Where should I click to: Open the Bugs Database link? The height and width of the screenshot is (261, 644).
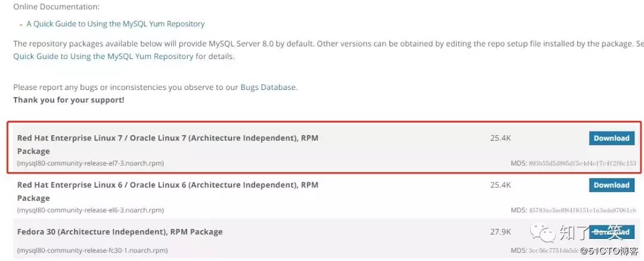(268, 87)
